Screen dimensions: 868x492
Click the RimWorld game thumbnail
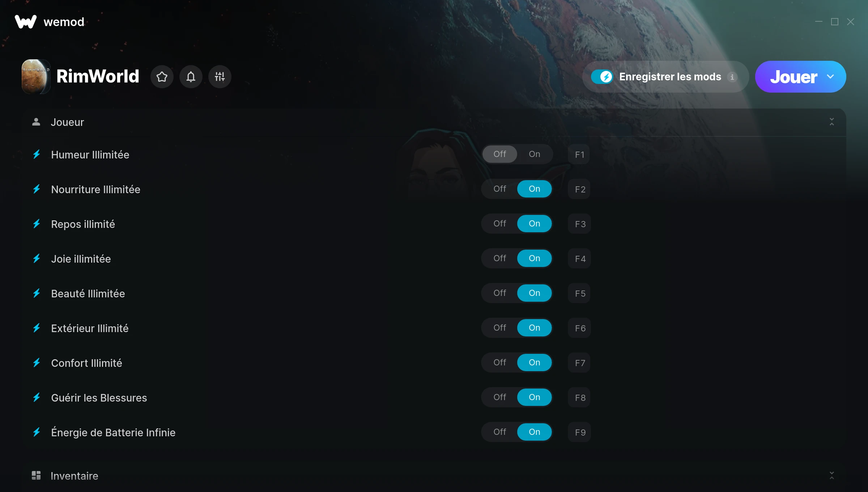[36, 77]
